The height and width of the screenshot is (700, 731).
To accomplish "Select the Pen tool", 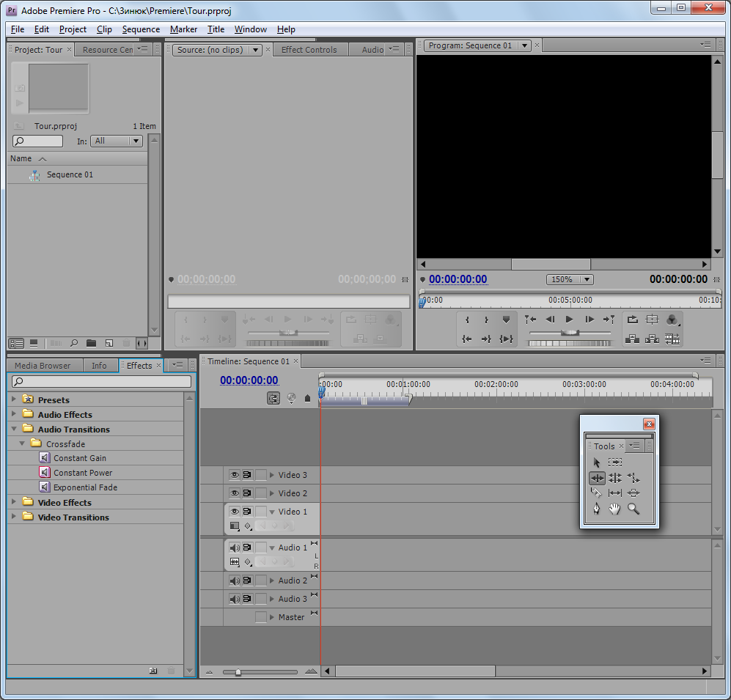I will (x=596, y=509).
